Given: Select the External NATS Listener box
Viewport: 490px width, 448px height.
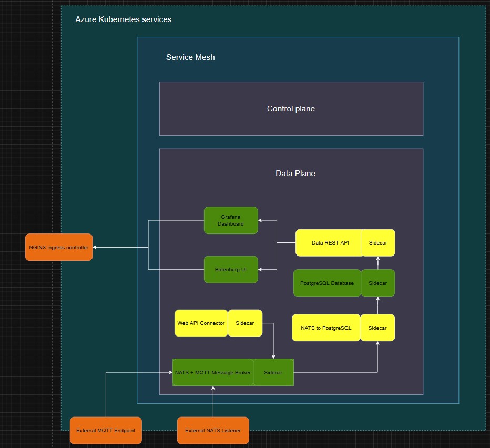Looking at the screenshot, I should (x=213, y=430).
